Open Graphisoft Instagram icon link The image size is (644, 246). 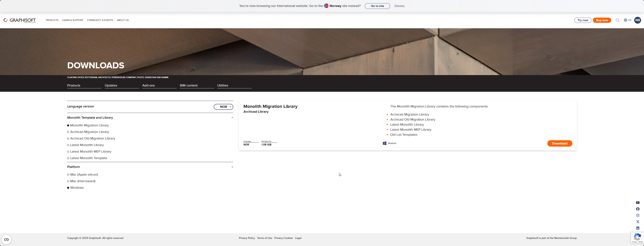click(x=638, y=215)
